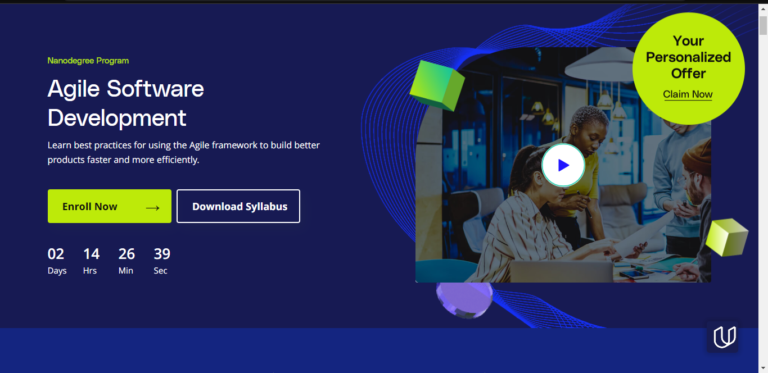The image size is (768, 373).
Task: Click the green cube graphic
Action: [x=437, y=85]
